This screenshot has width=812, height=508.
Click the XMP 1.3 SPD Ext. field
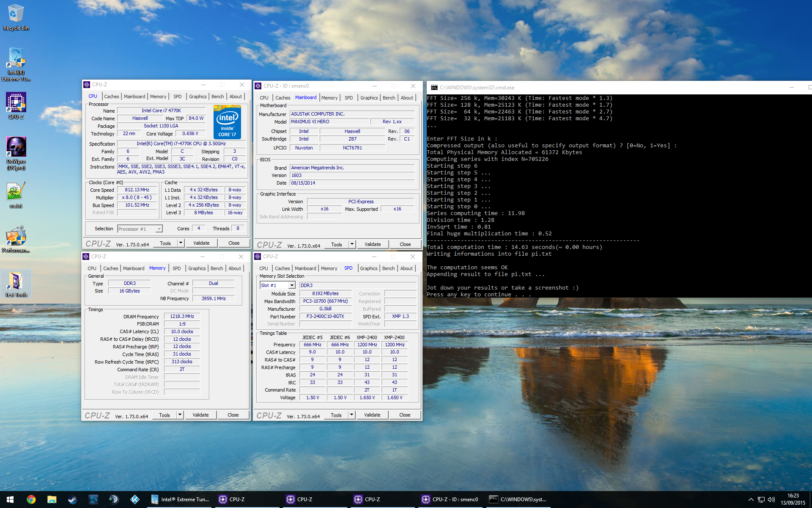400,316
